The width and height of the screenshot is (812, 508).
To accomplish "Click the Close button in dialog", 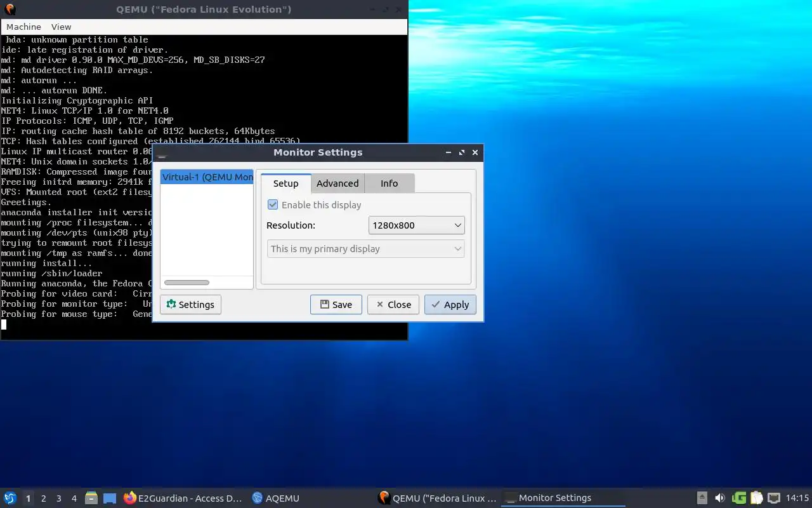I will [393, 305].
